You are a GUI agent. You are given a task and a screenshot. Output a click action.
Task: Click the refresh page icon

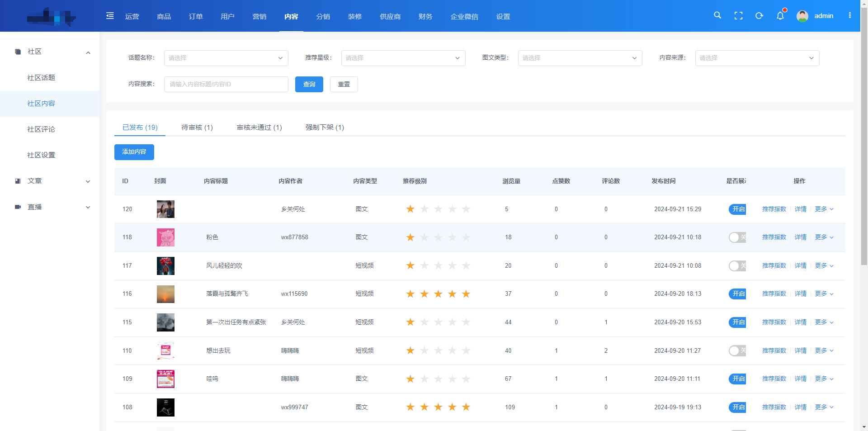[759, 16]
